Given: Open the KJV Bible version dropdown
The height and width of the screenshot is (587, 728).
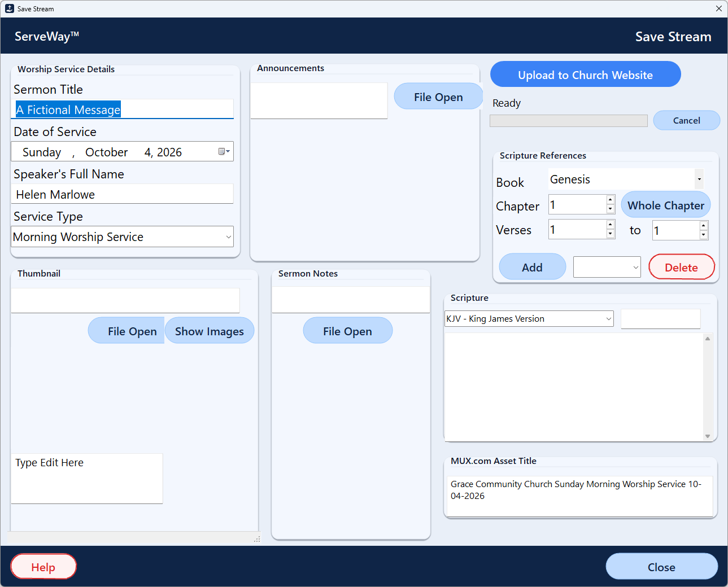Looking at the screenshot, I should (609, 319).
